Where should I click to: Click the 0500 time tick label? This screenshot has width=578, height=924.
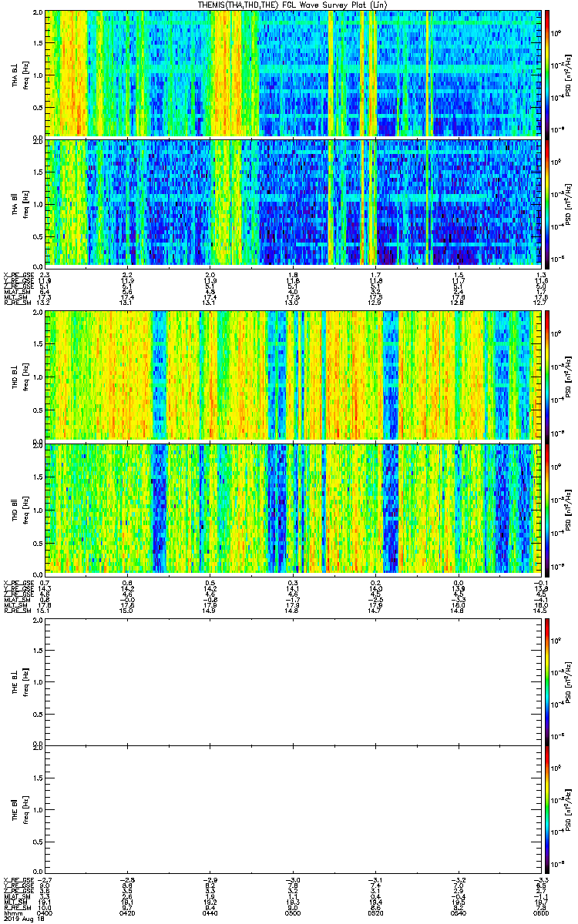tap(293, 914)
